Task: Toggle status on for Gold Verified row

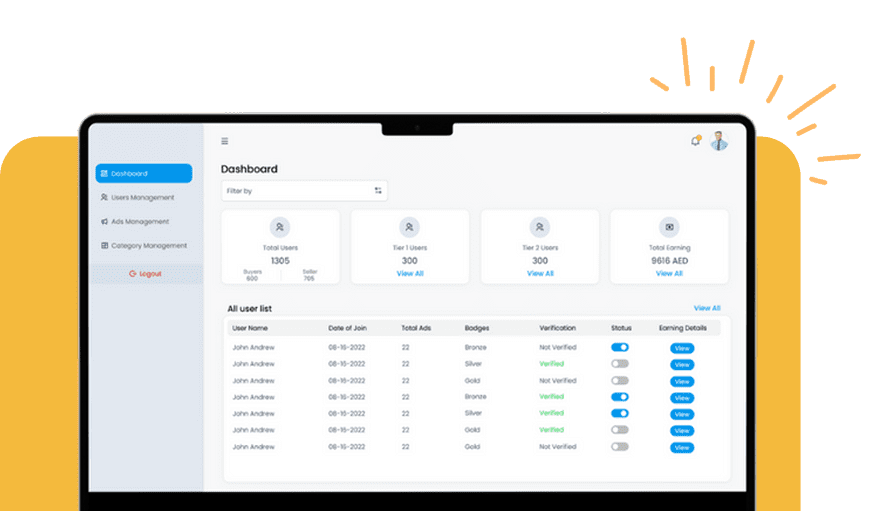Action: coord(620,430)
